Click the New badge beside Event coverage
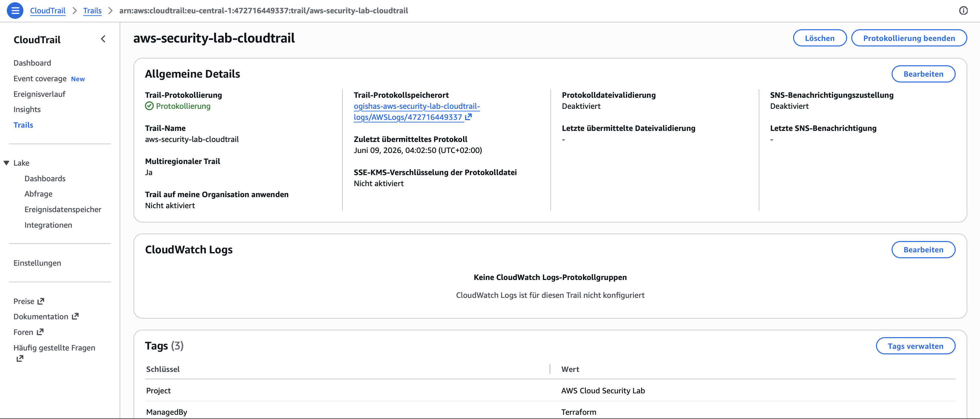The image size is (980, 419). click(78, 79)
